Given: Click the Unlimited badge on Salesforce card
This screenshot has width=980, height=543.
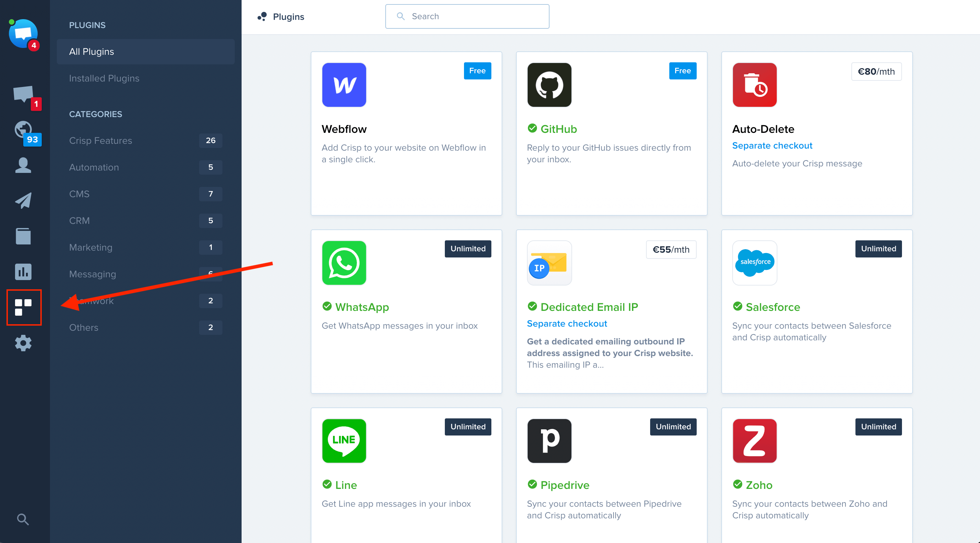Looking at the screenshot, I should [878, 249].
